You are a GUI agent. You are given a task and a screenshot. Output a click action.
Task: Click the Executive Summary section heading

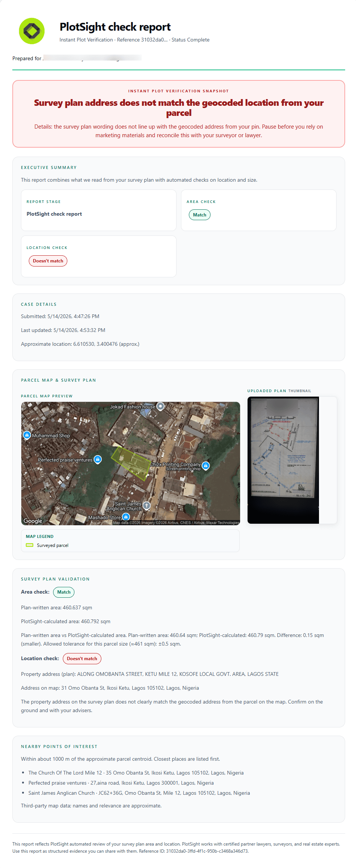pyautogui.click(x=49, y=167)
